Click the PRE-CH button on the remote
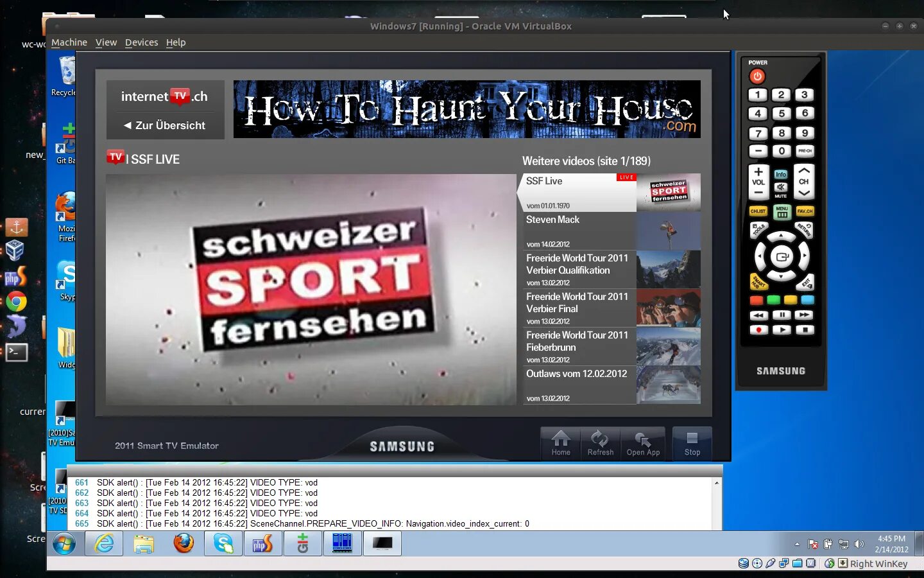This screenshot has height=578, width=924. coord(805,151)
